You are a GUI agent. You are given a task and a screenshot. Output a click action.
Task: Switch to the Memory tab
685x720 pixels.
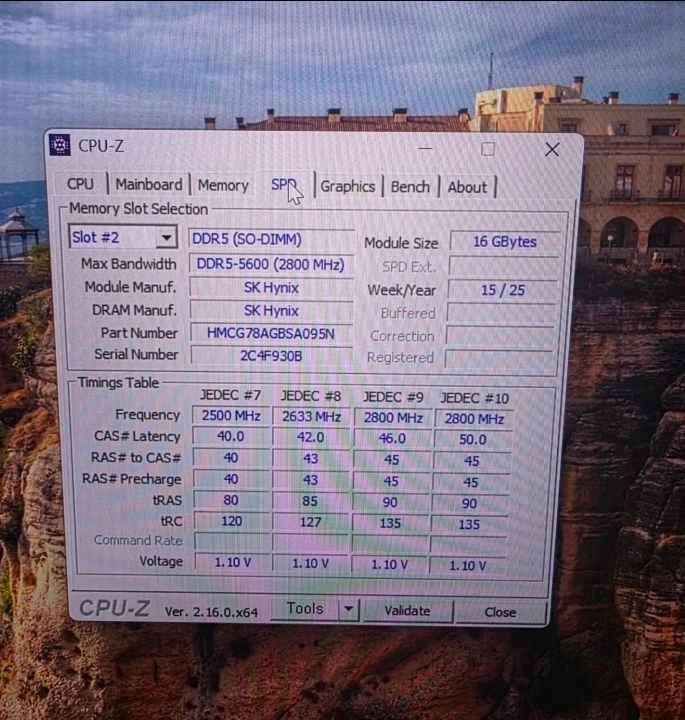click(223, 186)
